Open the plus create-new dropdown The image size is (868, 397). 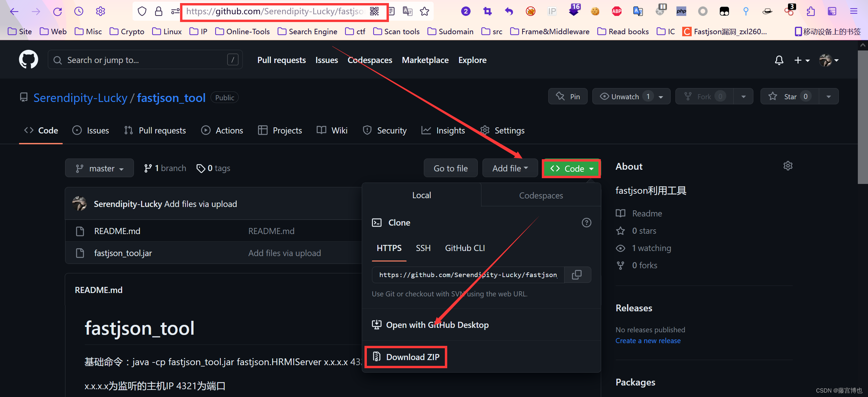(802, 60)
